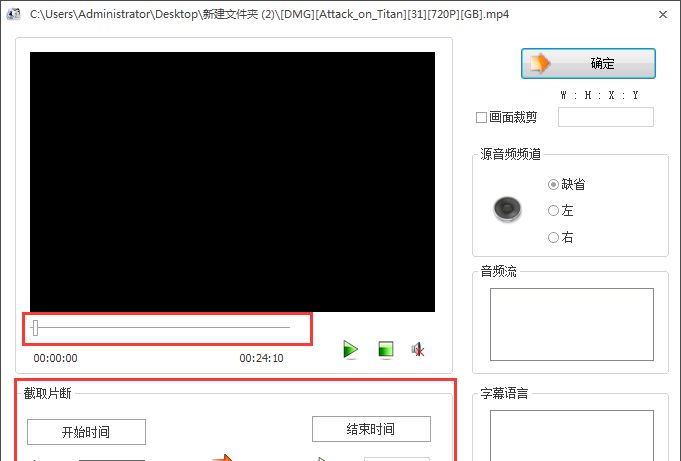Click the black video preview area
Image resolution: width=681 pixels, height=461 pixels.
[232, 182]
